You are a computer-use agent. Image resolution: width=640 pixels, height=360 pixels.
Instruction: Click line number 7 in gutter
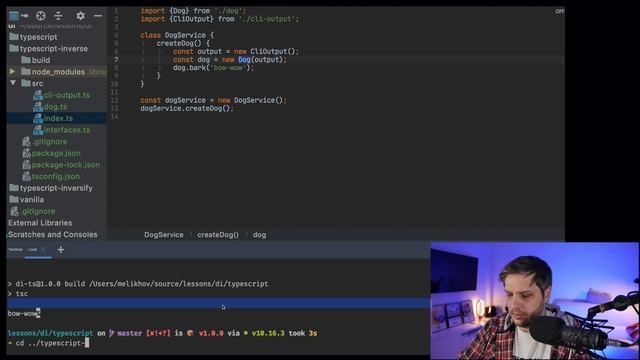tap(116, 60)
